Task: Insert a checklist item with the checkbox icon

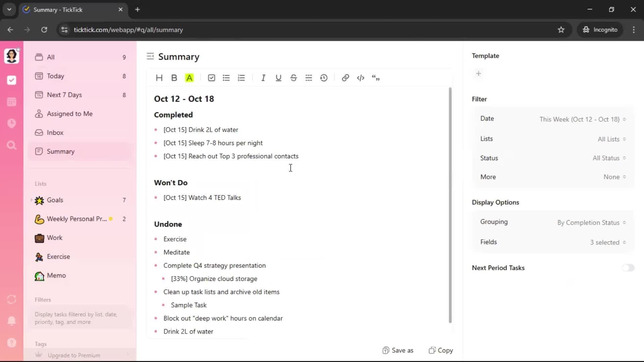Action: 211,78
